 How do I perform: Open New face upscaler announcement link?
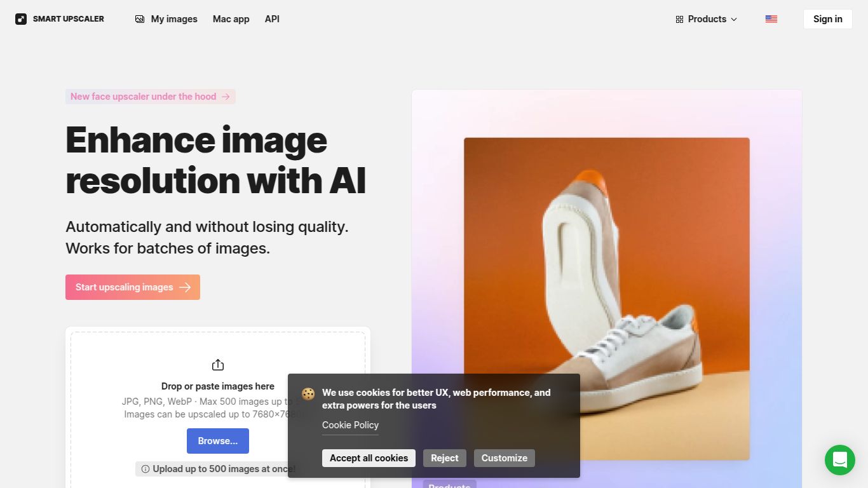151,97
